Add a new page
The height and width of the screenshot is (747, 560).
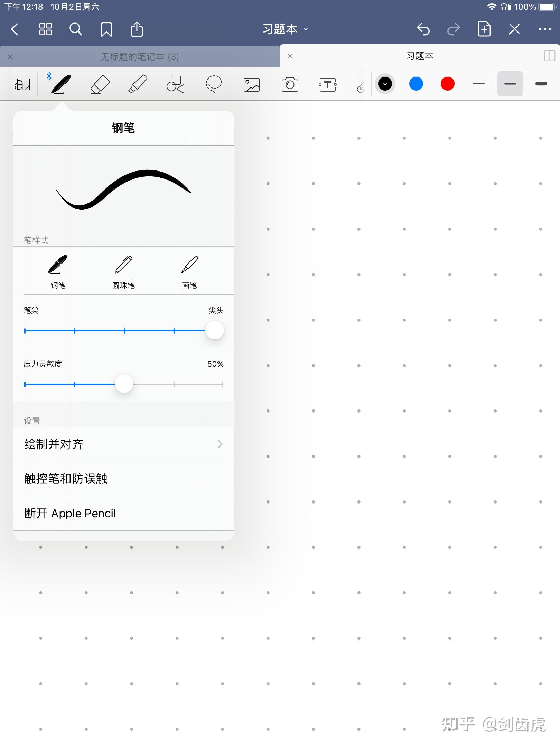(484, 29)
